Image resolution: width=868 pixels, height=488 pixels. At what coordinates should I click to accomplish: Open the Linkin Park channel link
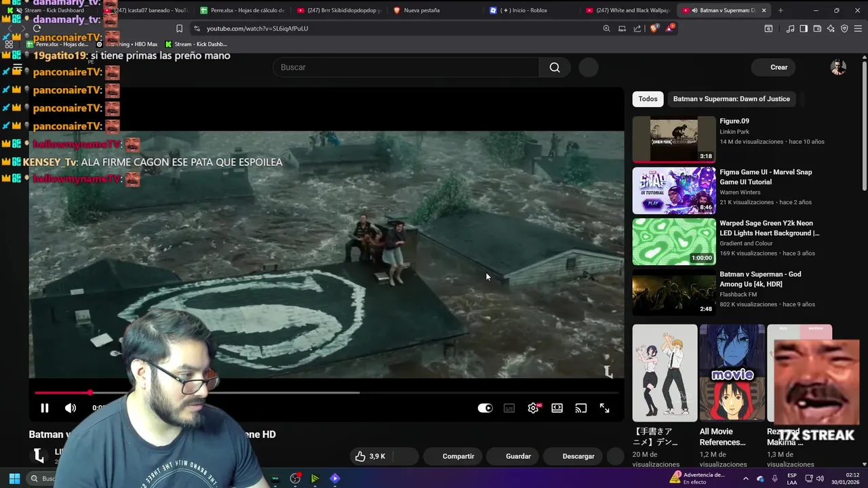tap(734, 131)
